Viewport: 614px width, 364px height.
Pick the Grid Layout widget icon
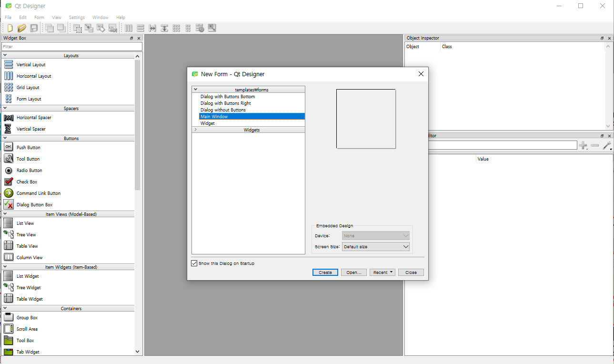[x=9, y=87]
